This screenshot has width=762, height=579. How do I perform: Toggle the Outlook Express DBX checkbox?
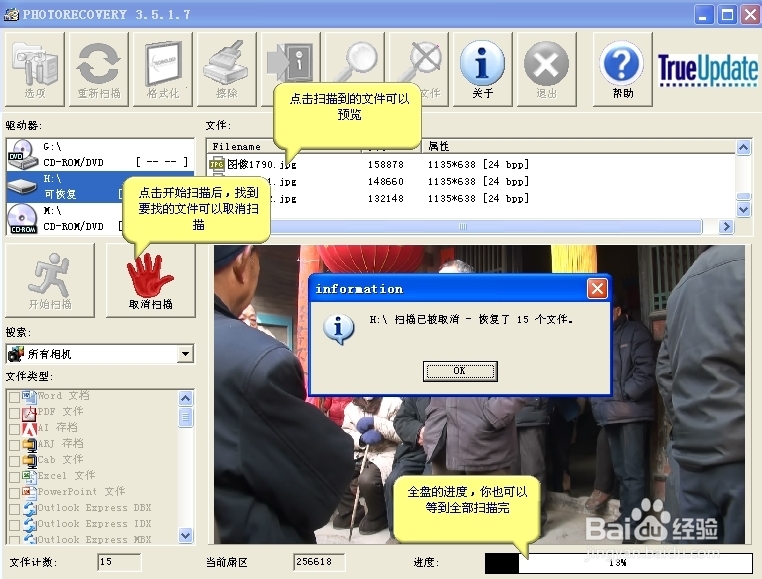pyautogui.click(x=15, y=510)
